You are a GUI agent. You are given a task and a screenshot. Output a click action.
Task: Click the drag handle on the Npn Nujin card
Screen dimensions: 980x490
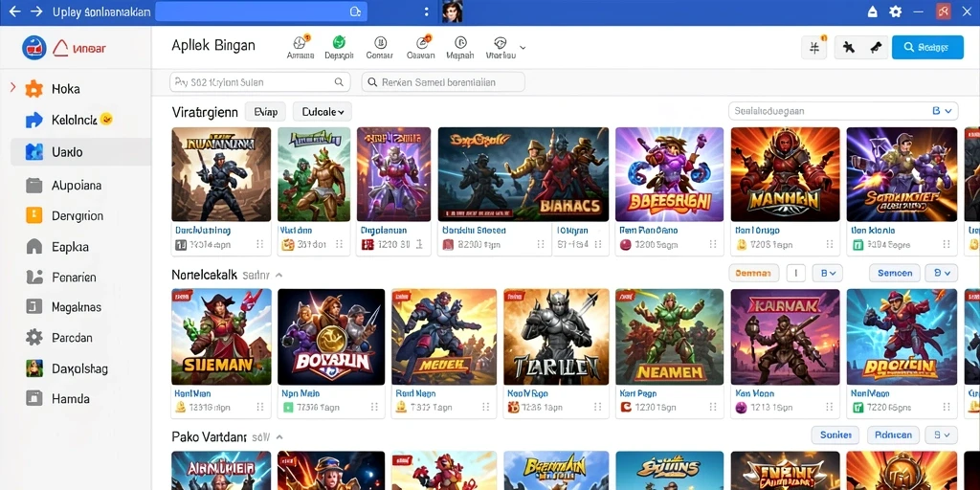374,408
